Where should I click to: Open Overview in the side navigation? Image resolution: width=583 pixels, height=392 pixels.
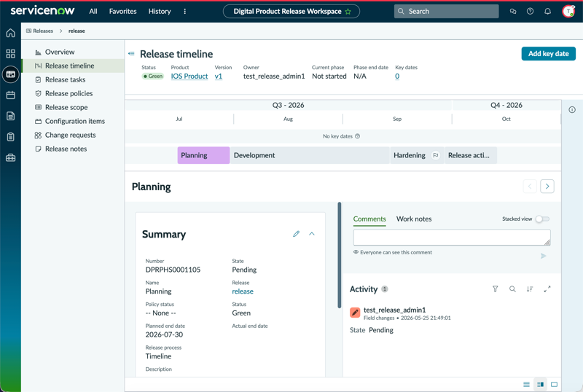tap(73, 52)
